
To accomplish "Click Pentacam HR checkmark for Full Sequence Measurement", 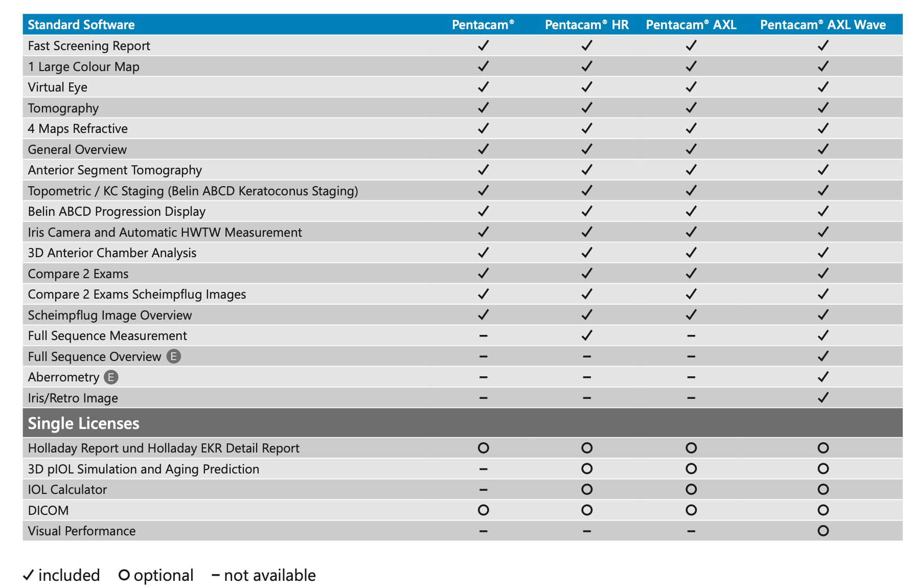I will pyautogui.click(x=587, y=335).
